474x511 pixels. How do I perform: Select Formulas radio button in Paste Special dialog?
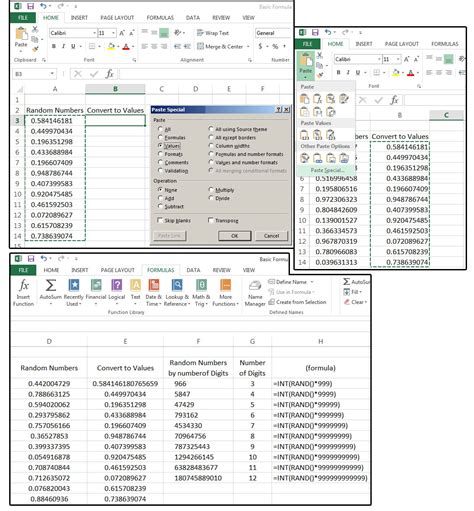point(160,137)
